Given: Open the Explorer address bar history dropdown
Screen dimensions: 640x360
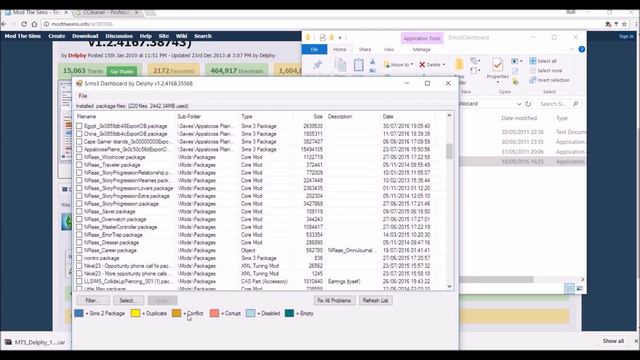Looking at the screenshot, I should pos(519,104).
